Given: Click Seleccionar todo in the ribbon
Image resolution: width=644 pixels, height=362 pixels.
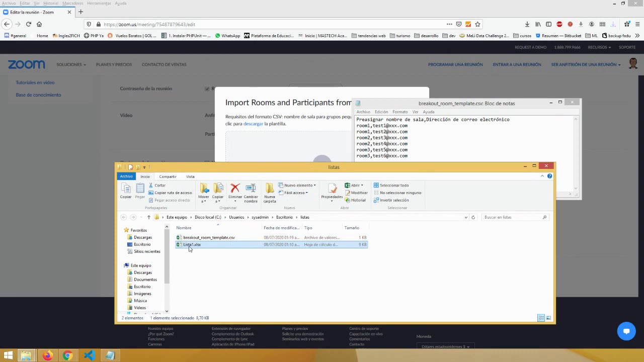Looking at the screenshot, I should 391,185.
